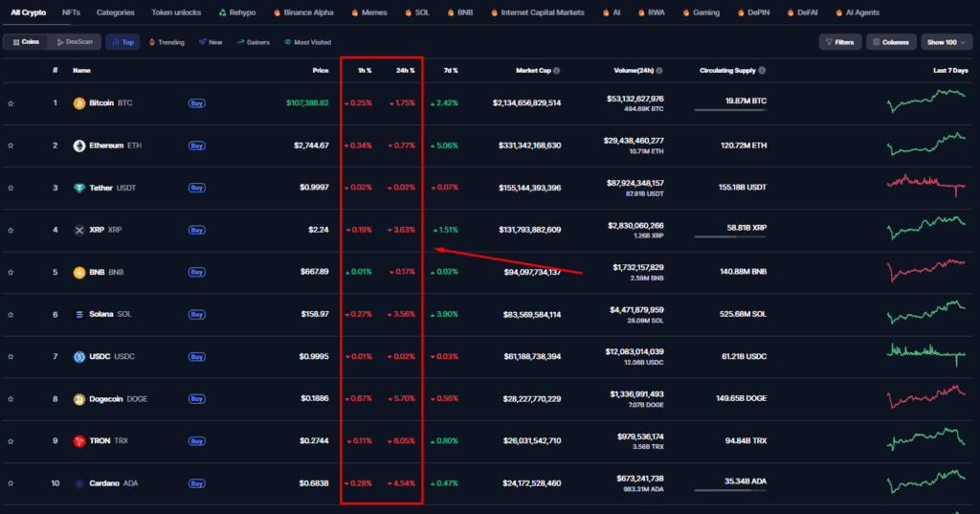Open the Gaming category

tap(702, 12)
